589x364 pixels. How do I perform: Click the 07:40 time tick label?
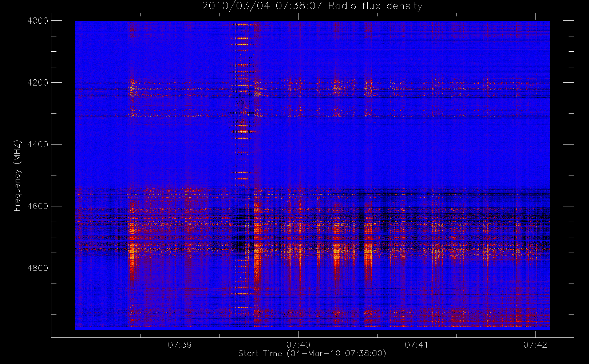pos(298,345)
